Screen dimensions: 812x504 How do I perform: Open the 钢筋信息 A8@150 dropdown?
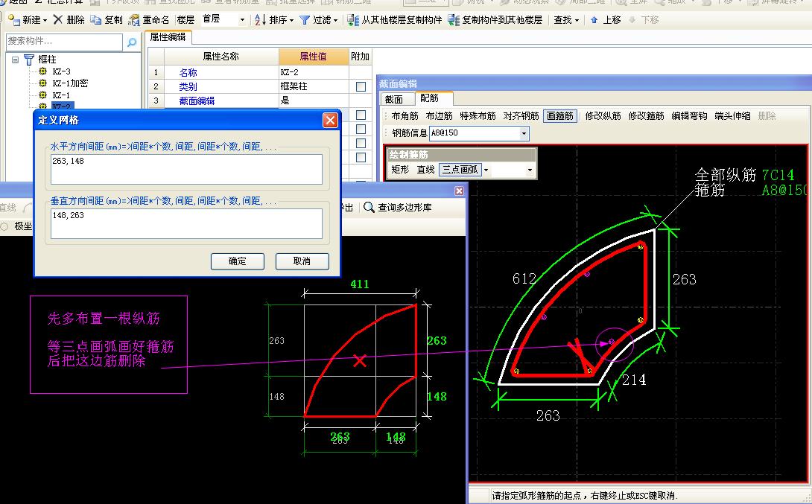(524, 133)
